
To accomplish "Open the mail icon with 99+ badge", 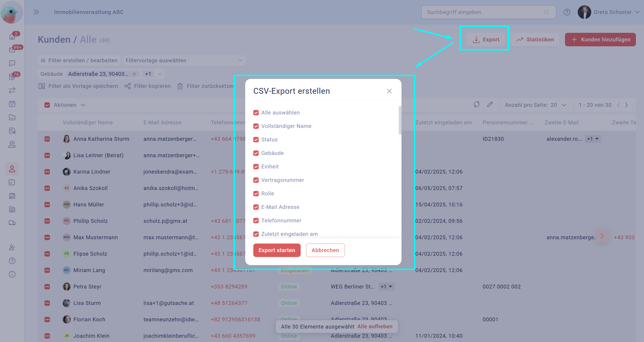I will tap(12, 50).
